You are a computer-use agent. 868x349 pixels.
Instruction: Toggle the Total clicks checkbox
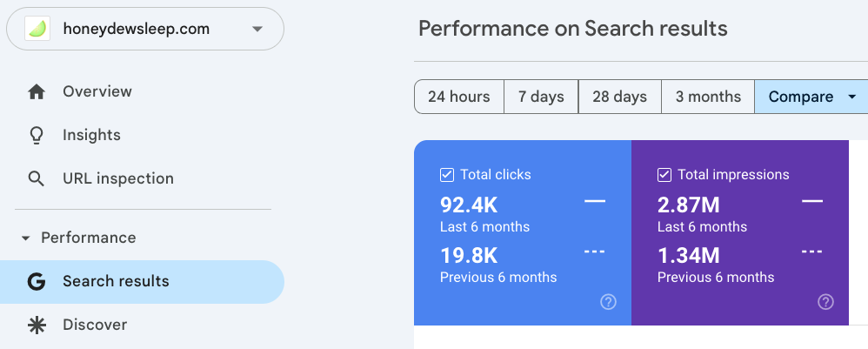pos(447,175)
